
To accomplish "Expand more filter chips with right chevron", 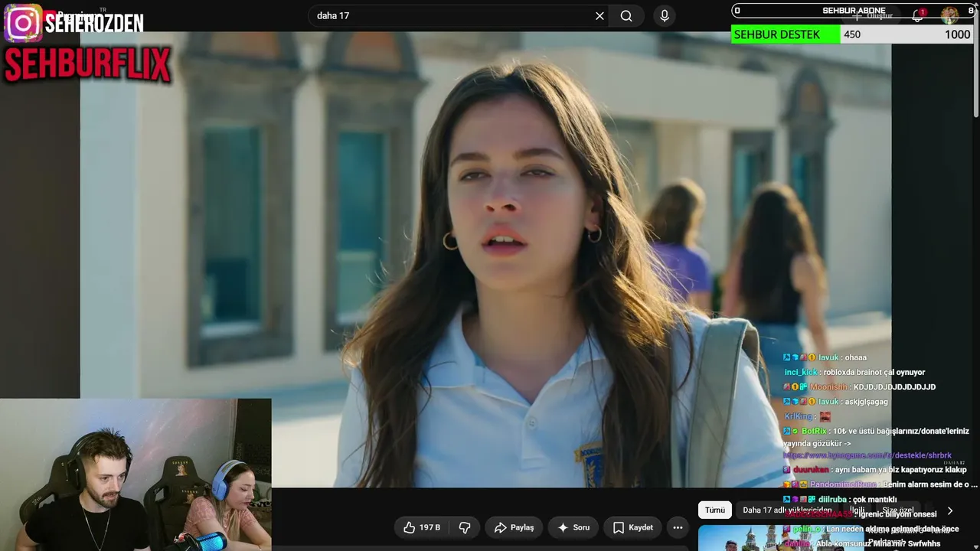I will pyautogui.click(x=950, y=510).
